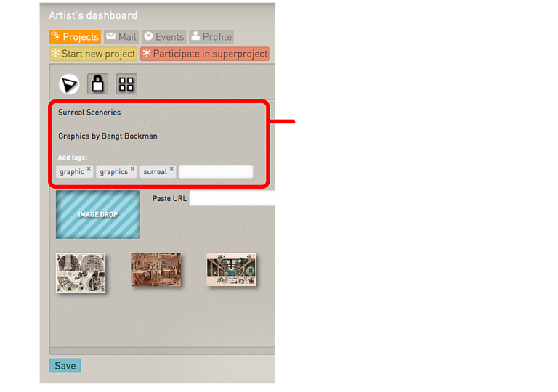Remove the 'graphic' tag with its x
Viewport: 558px width, 392px height.
(x=89, y=169)
